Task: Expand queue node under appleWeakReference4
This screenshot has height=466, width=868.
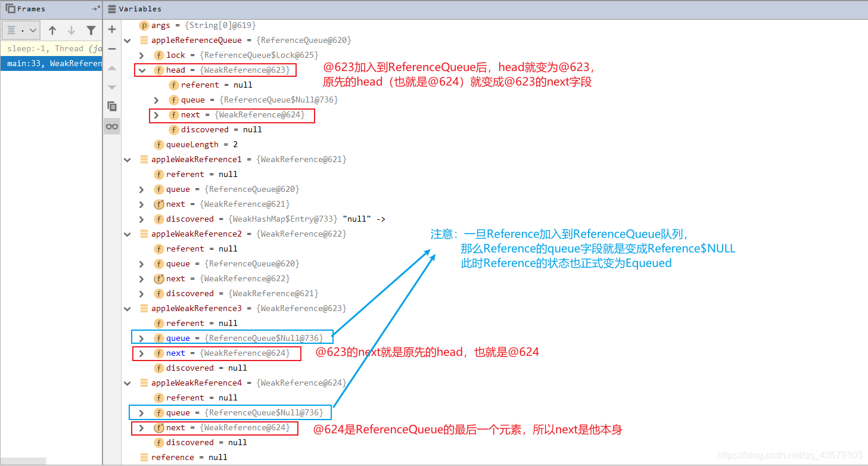Action: (142, 413)
